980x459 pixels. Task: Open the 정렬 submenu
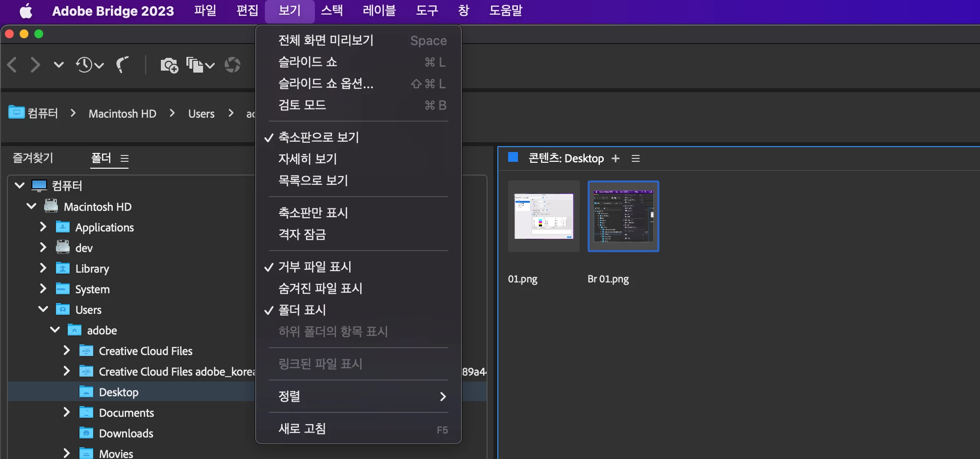pos(359,396)
